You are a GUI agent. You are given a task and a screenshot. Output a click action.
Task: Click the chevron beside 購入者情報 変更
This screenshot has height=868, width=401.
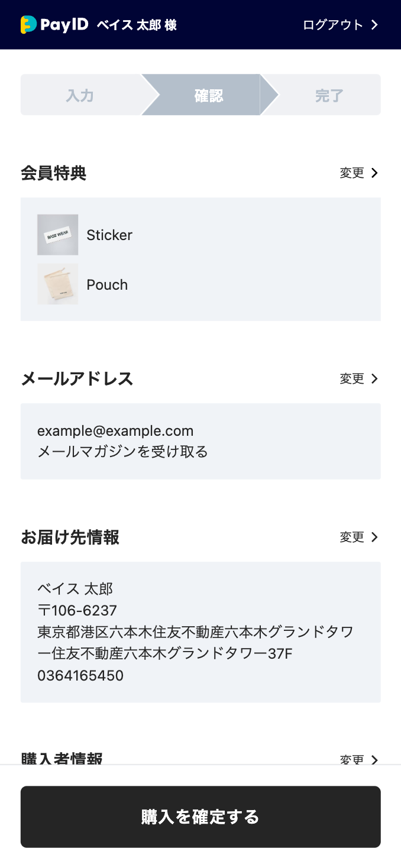(x=374, y=759)
